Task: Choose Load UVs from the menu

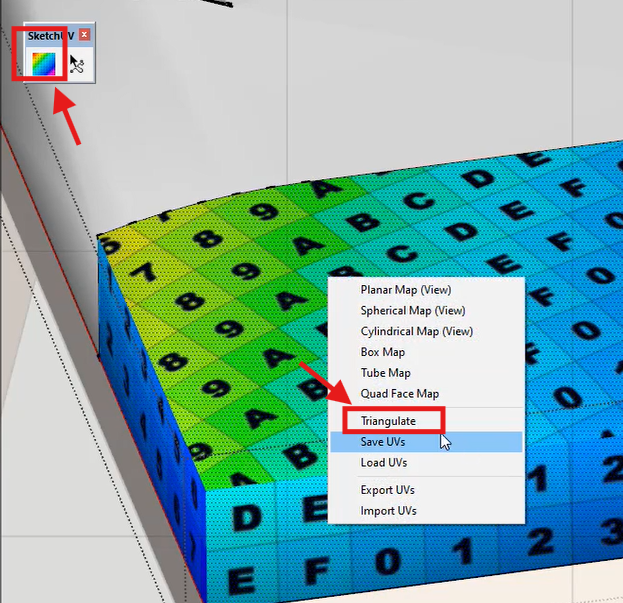Action: (x=383, y=463)
